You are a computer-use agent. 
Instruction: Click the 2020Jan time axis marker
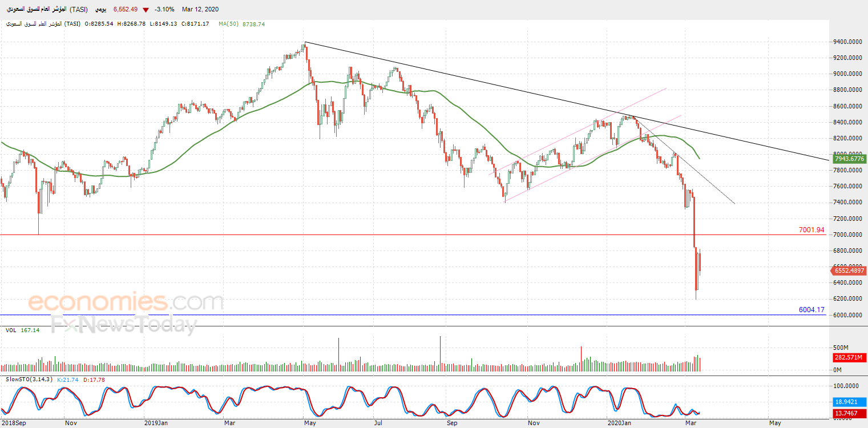point(619,423)
